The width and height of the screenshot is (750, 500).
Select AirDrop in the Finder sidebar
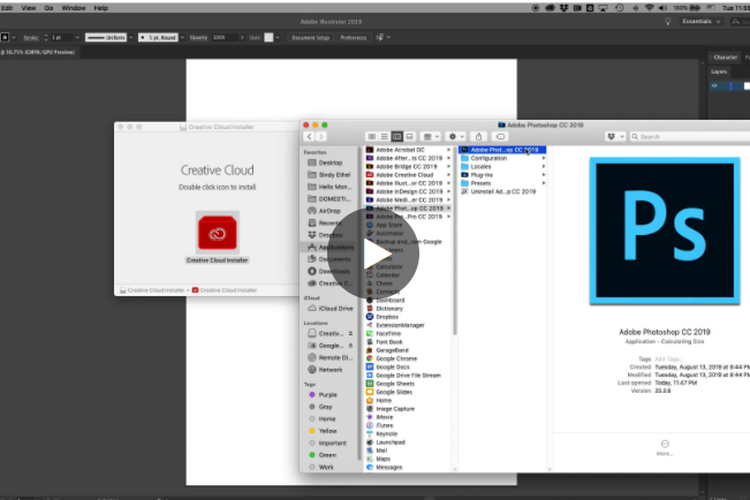click(329, 211)
